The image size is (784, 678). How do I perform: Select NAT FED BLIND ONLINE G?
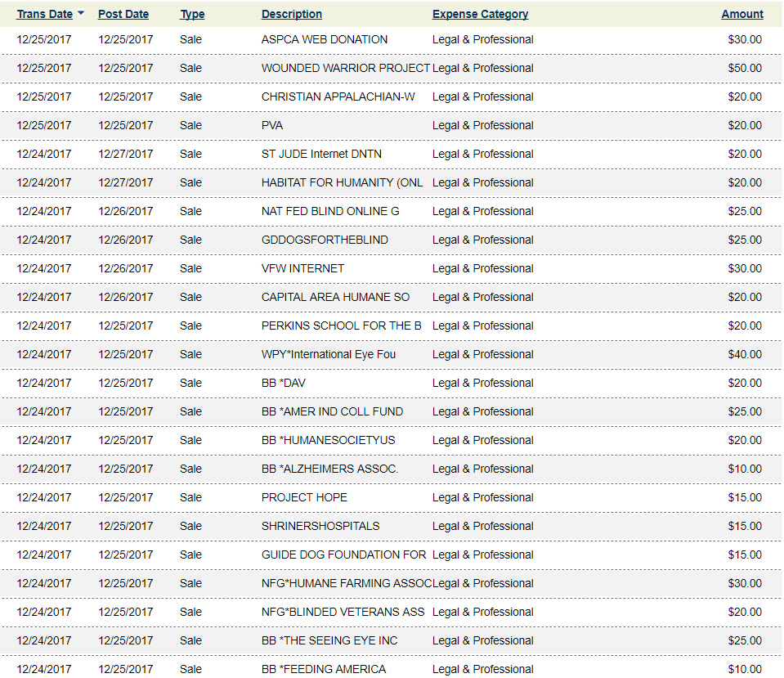point(330,211)
